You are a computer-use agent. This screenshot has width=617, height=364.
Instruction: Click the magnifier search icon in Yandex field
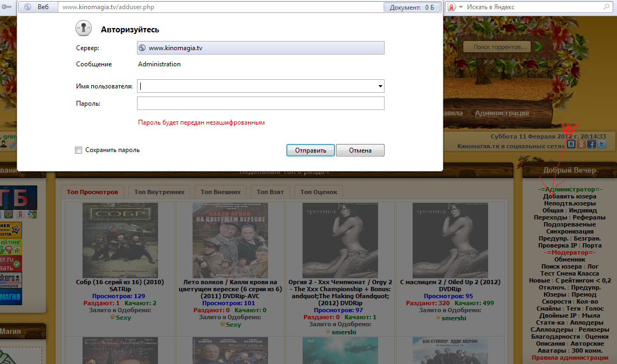tap(606, 7)
